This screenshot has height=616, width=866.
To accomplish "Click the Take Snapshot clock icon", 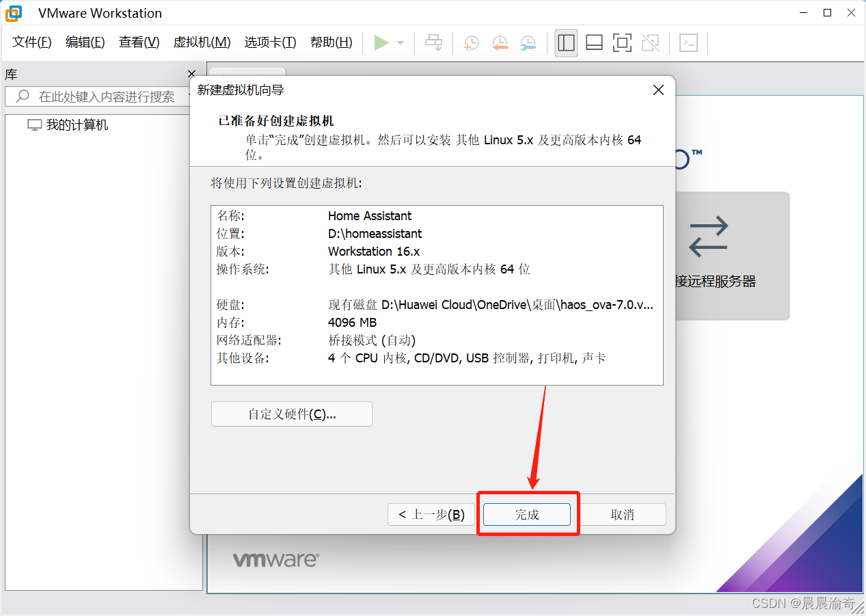I will pos(471,42).
